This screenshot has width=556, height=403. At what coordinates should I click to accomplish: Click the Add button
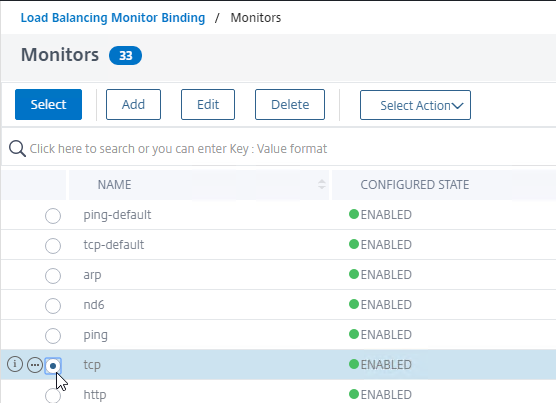pyautogui.click(x=133, y=105)
